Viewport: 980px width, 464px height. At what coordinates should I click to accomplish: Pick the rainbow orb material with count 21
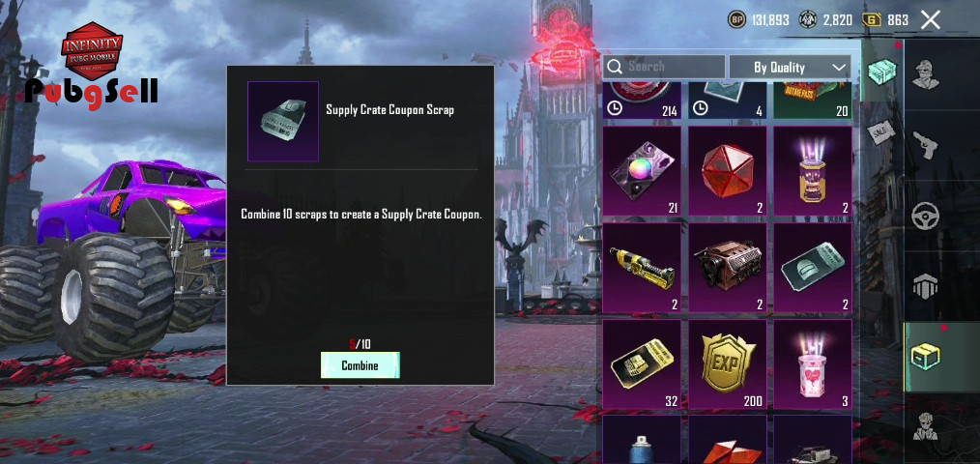[641, 171]
